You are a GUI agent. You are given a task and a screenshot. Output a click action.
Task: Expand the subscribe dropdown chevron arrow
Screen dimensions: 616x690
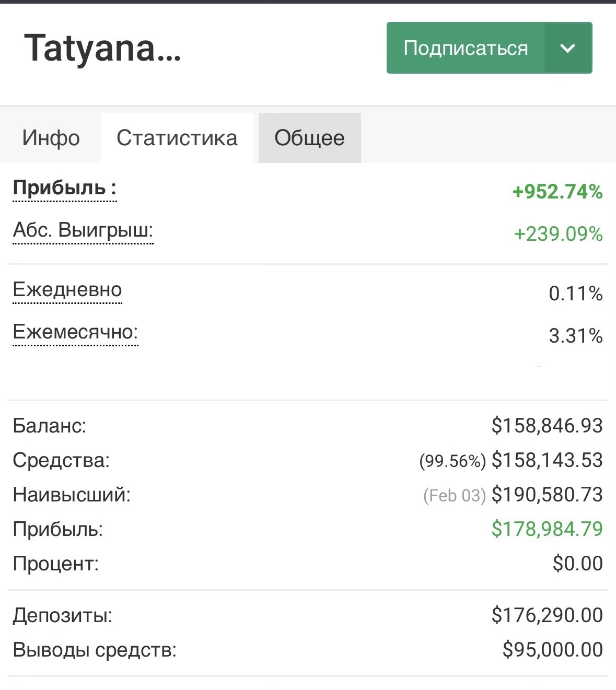567,48
